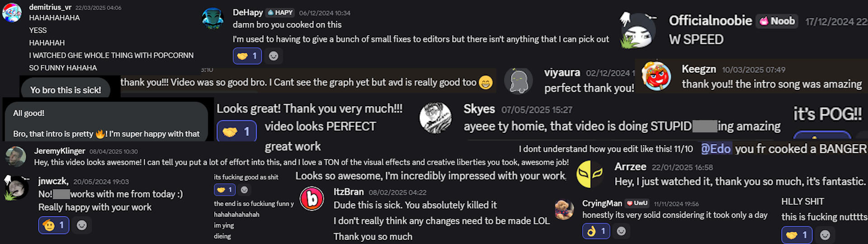Open Officialnoobie's avatar
The height and width of the screenshot is (244, 868).
637,30
